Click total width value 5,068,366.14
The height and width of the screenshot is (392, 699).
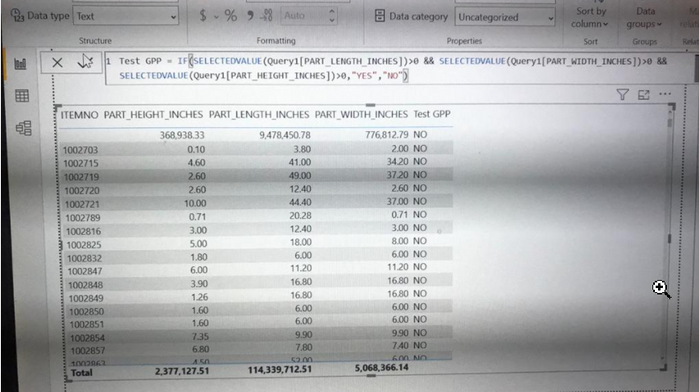[381, 368]
